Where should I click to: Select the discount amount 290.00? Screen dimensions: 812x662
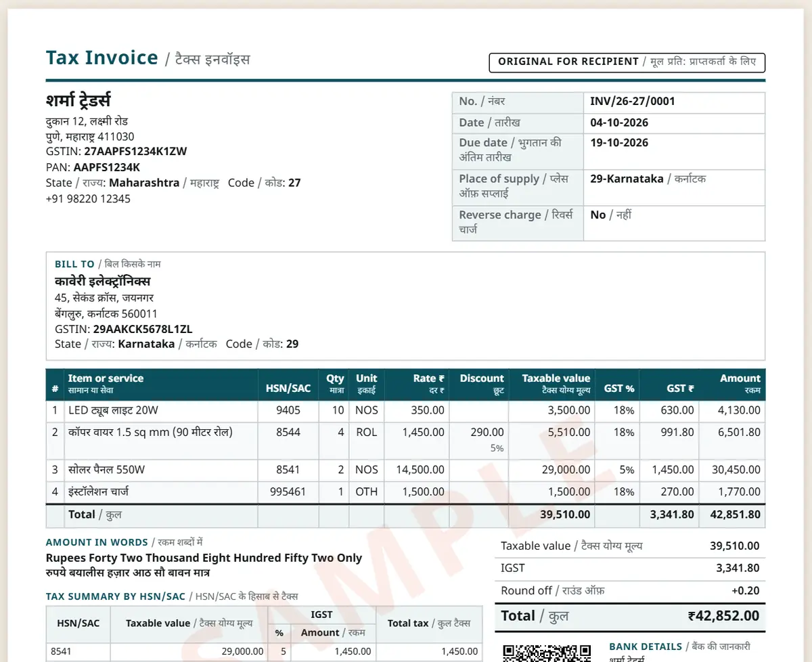pos(487,432)
